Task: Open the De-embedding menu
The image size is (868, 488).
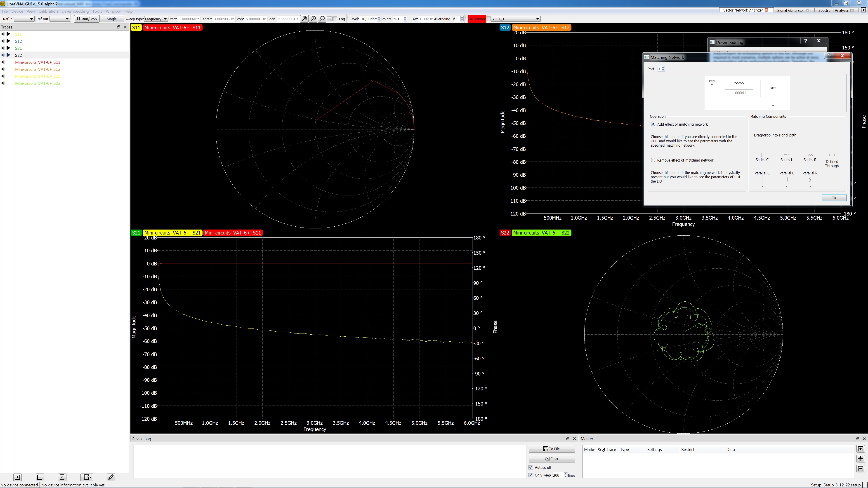Action: [x=75, y=11]
